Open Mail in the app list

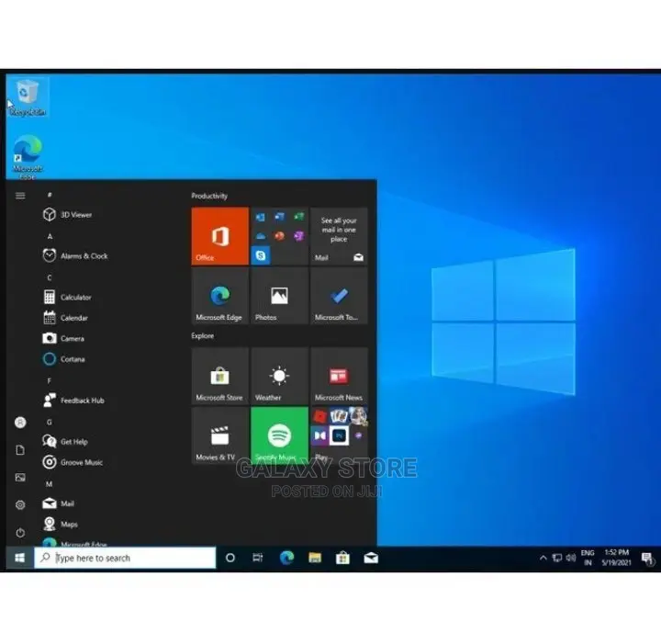[x=58, y=503]
